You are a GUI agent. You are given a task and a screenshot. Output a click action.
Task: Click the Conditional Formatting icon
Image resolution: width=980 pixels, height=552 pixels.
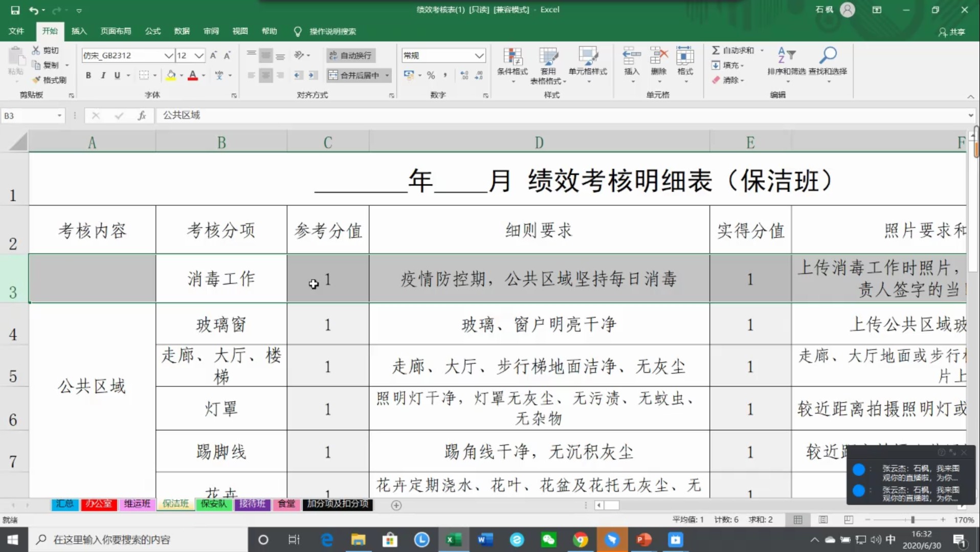(512, 56)
